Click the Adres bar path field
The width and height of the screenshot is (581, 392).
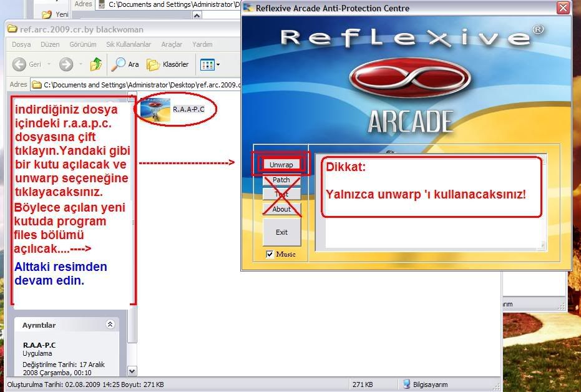click(x=135, y=85)
